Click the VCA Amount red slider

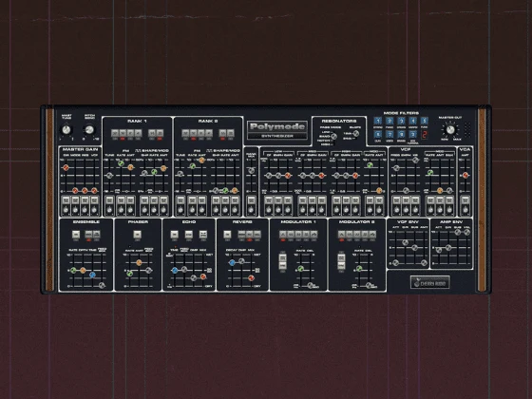click(465, 175)
